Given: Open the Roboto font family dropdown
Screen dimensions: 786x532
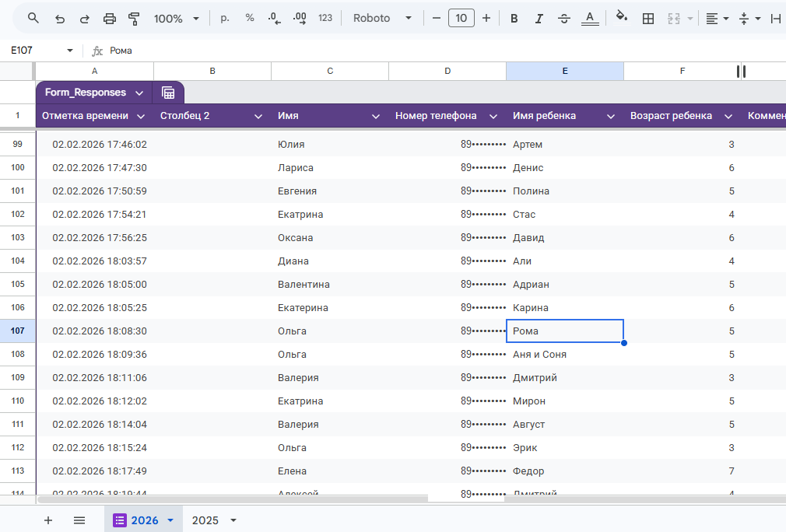Looking at the screenshot, I should 382,19.
